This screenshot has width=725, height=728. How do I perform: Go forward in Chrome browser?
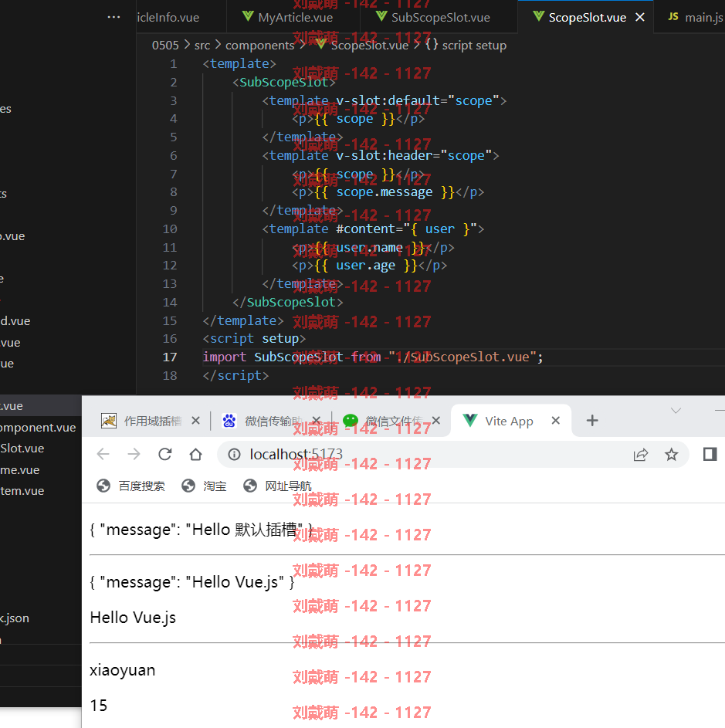[x=134, y=454]
